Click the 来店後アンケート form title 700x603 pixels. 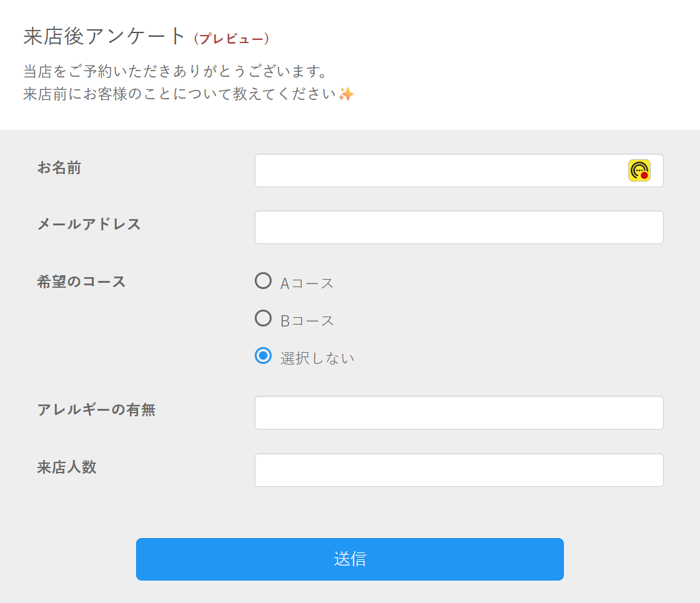(x=105, y=36)
